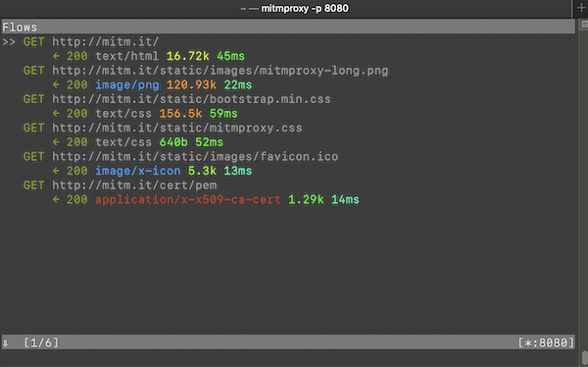Click the 640b response size
The width and height of the screenshot is (588, 367).
click(x=173, y=142)
